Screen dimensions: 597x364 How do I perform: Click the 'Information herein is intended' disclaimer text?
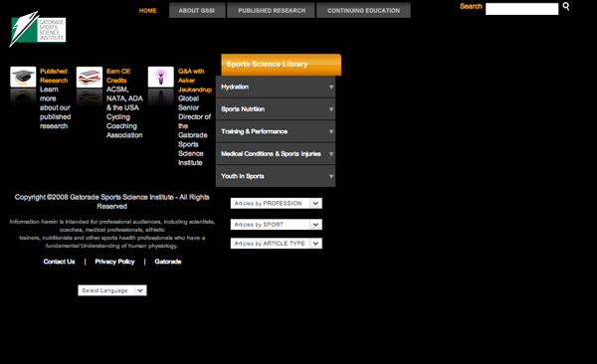tap(112, 234)
